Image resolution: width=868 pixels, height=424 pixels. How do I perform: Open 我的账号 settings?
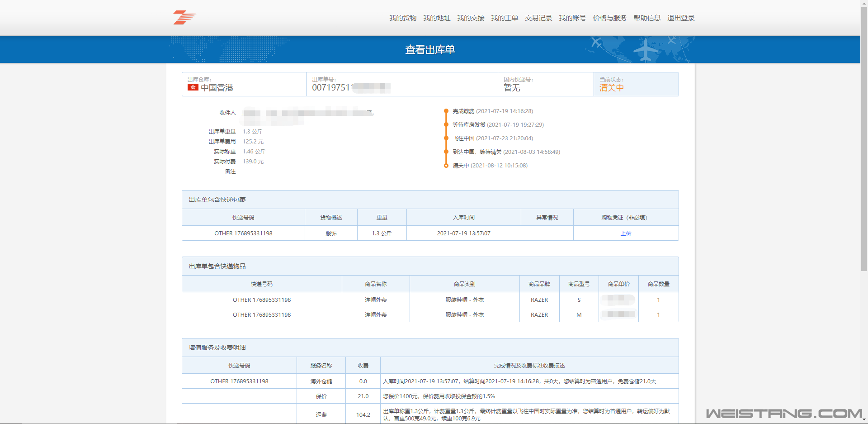coord(572,18)
